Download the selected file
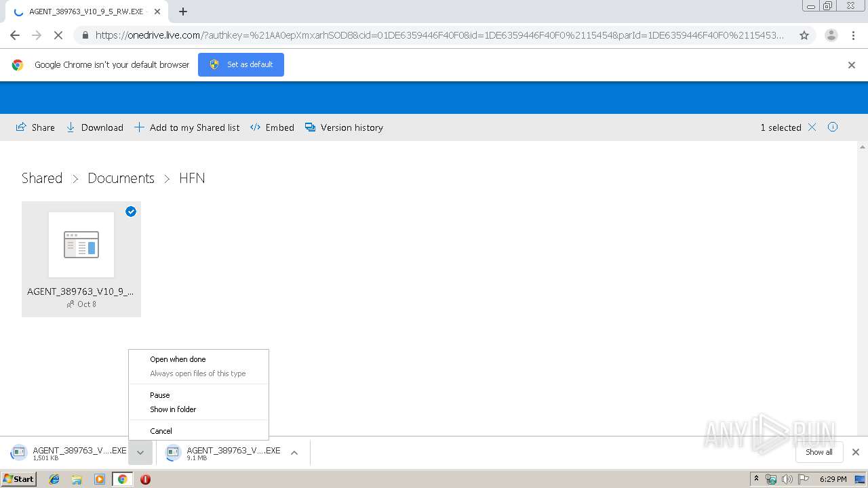 (94, 127)
